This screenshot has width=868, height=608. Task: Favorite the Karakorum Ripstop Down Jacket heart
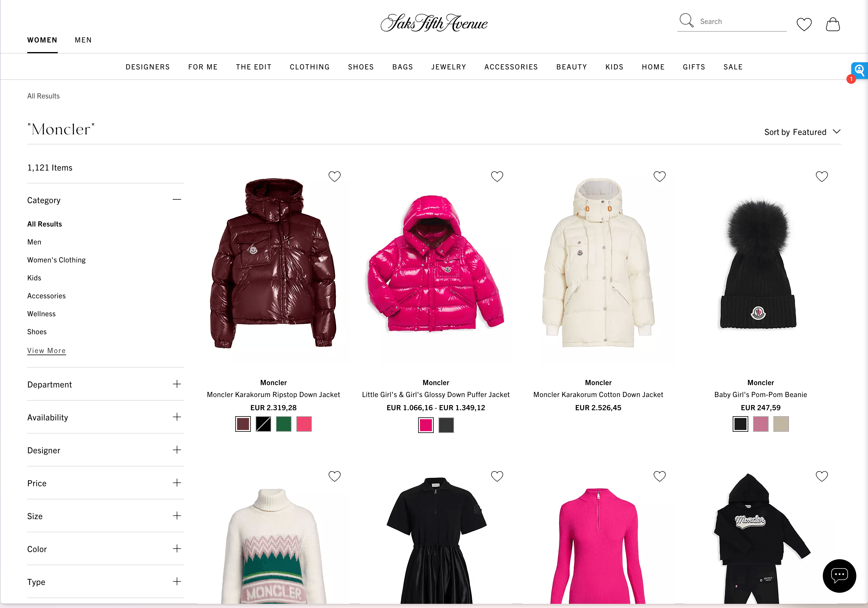(x=334, y=177)
